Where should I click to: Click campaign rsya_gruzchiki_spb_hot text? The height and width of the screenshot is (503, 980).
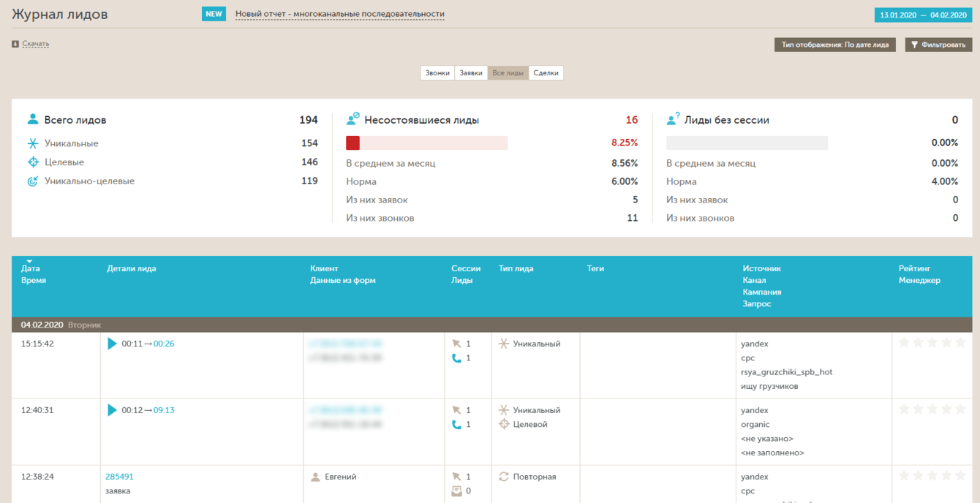coord(786,372)
